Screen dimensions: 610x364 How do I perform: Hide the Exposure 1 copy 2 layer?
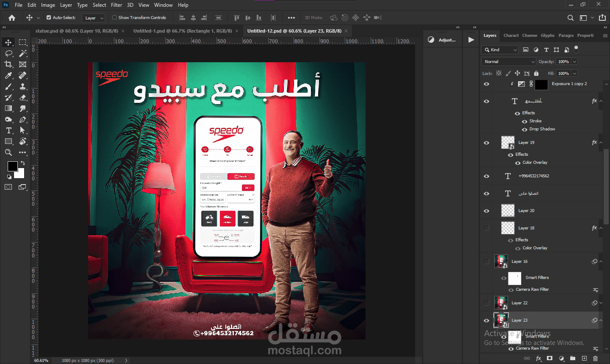coord(486,84)
